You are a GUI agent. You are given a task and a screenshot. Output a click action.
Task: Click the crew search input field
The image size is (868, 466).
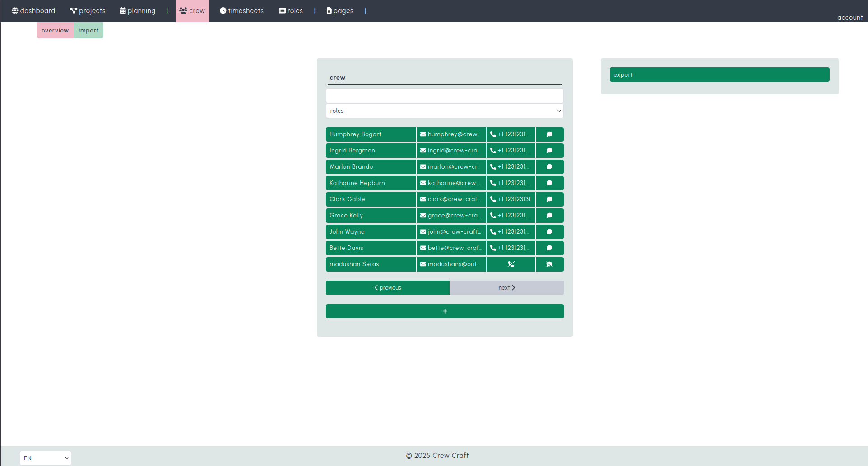(444, 95)
